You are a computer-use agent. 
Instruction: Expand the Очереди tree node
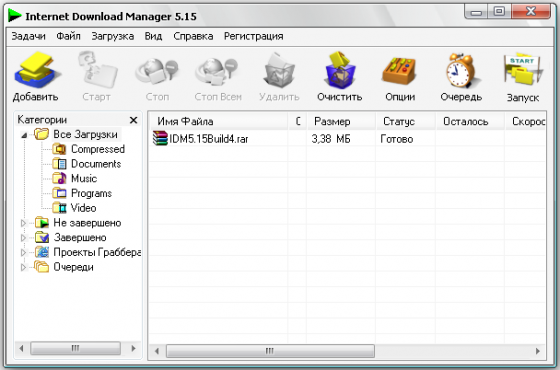point(24,267)
